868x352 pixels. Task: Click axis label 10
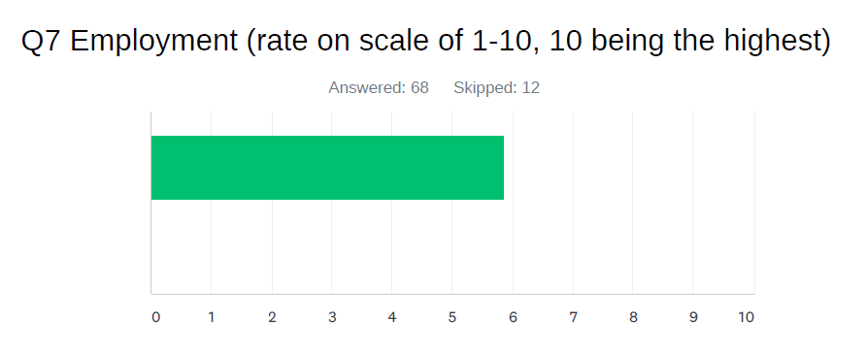pos(747,317)
